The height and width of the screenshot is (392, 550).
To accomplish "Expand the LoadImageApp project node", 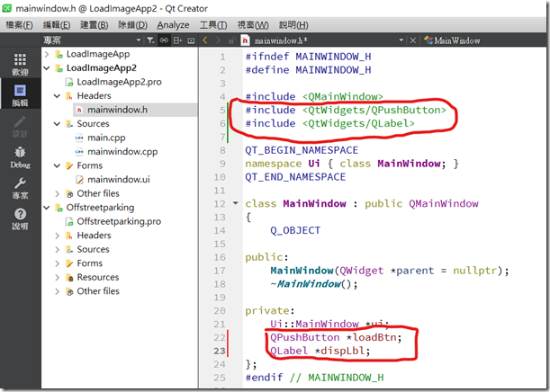I will (x=48, y=55).
